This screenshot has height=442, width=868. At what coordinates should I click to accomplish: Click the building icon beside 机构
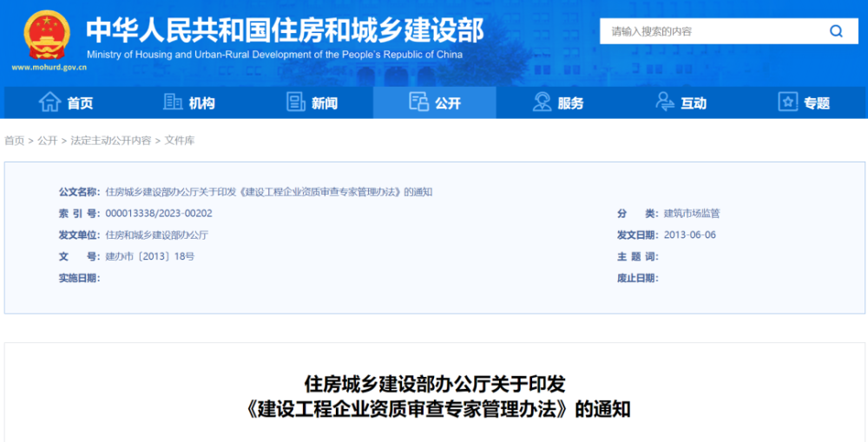click(173, 102)
